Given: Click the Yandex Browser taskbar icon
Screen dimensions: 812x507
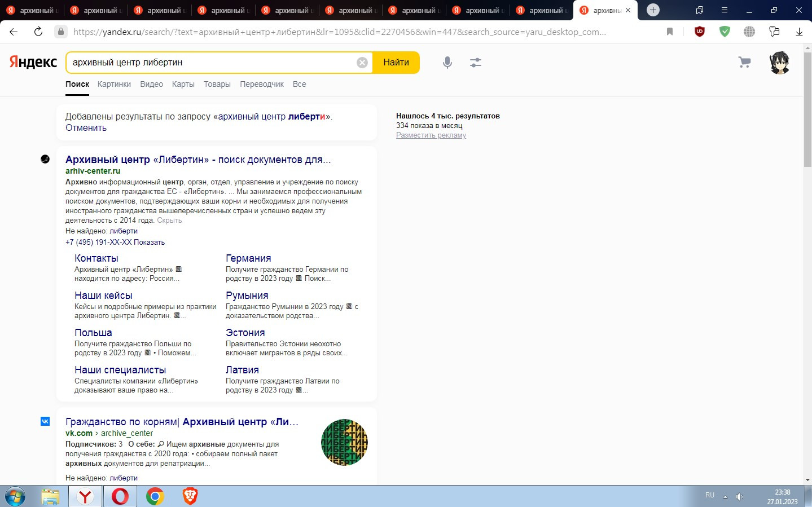Looking at the screenshot, I should pos(85,496).
